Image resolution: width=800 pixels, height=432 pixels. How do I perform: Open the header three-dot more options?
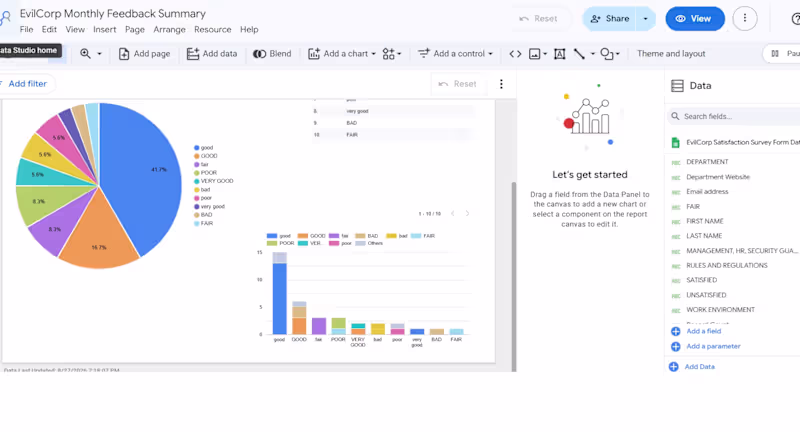(x=745, y=18)
